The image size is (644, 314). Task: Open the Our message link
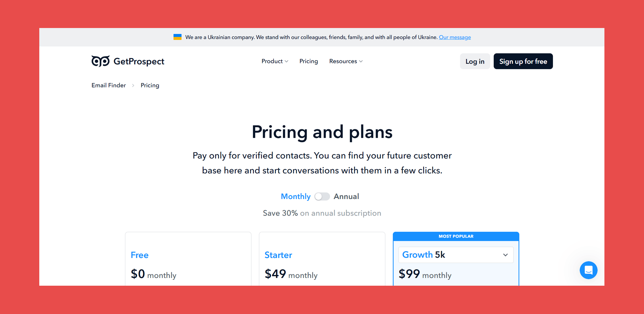tap(455, 37)
